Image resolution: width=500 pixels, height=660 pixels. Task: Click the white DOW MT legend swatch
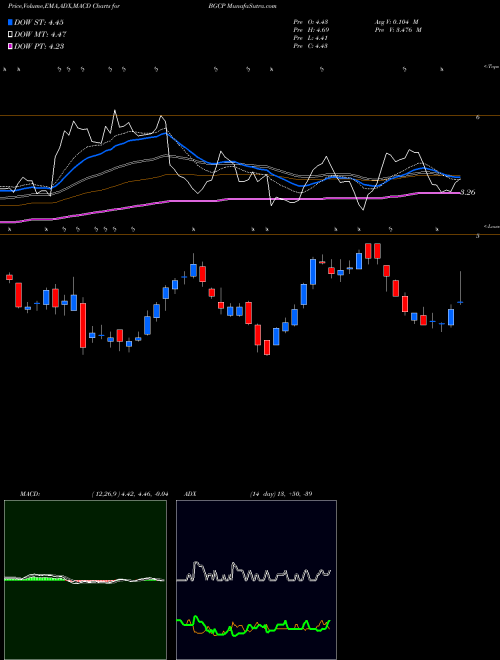[11, 35]
